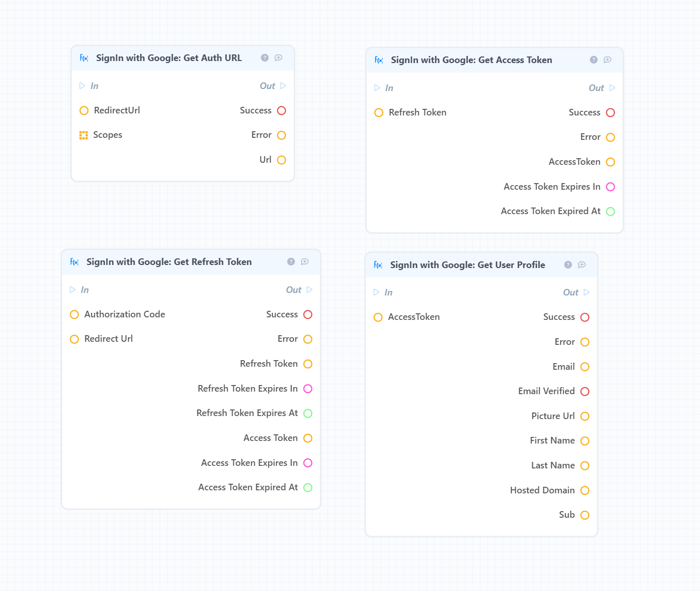Select the First Name output port
700x591 pixels.
tap(585, 441)
